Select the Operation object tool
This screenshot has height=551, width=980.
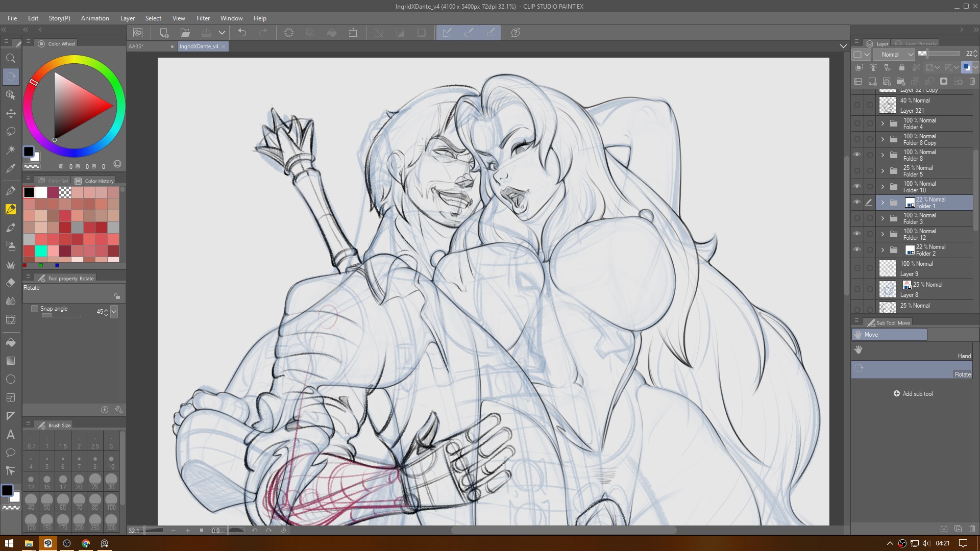[x=11, y=95]
